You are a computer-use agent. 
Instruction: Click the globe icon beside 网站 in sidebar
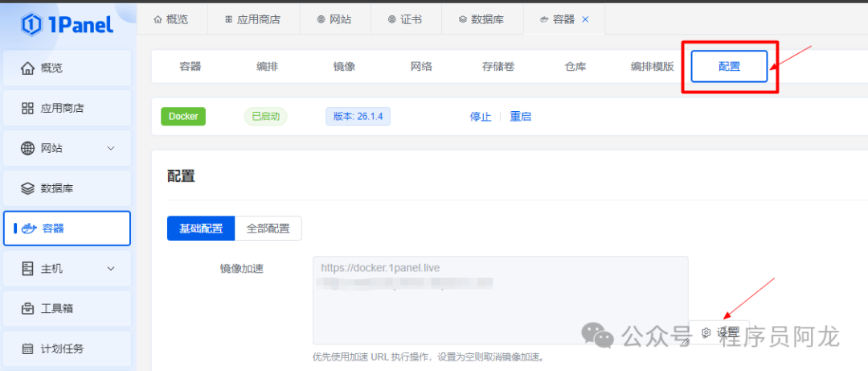click(x=27, y=148)
